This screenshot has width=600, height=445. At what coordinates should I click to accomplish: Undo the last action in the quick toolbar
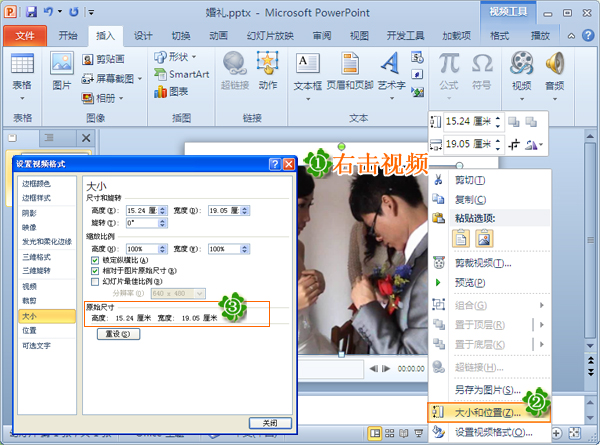click(48, 12)
